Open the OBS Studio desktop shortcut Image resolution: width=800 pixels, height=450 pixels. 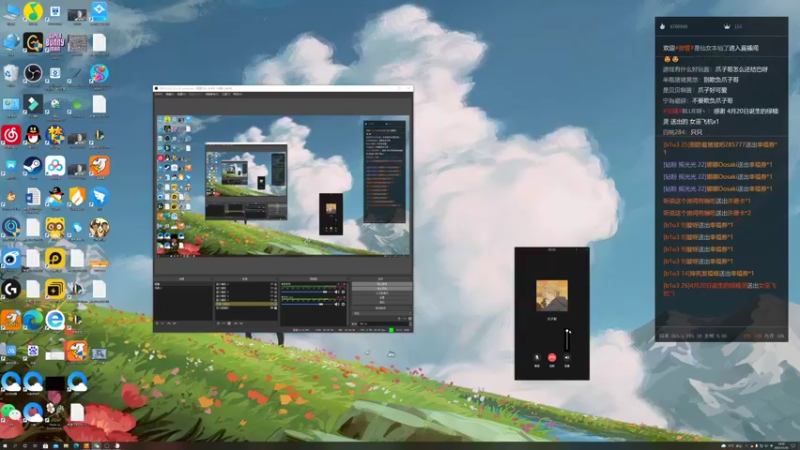point(33,73)
